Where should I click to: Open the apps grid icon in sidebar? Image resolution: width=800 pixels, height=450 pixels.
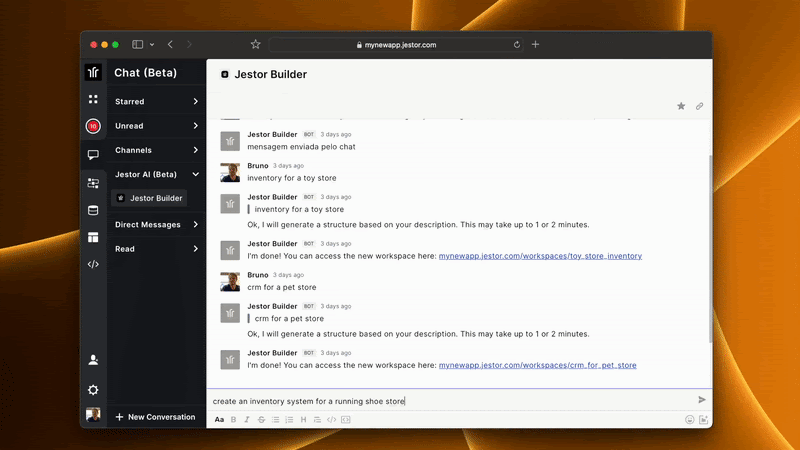[93, 99]
